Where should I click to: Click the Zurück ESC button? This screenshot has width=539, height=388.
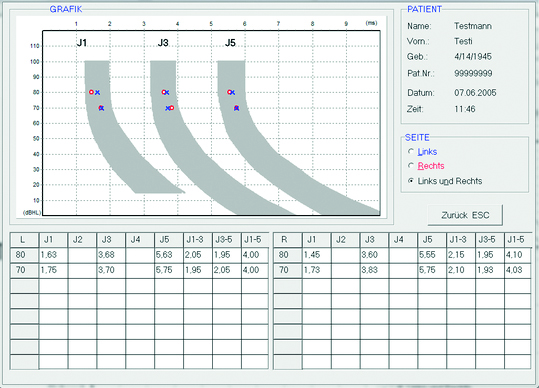[x=465, y=215]
